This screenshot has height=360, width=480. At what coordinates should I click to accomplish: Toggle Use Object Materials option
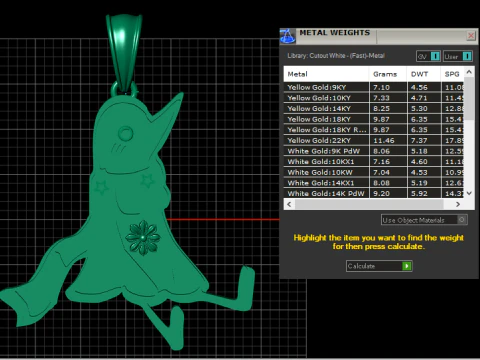424,220
